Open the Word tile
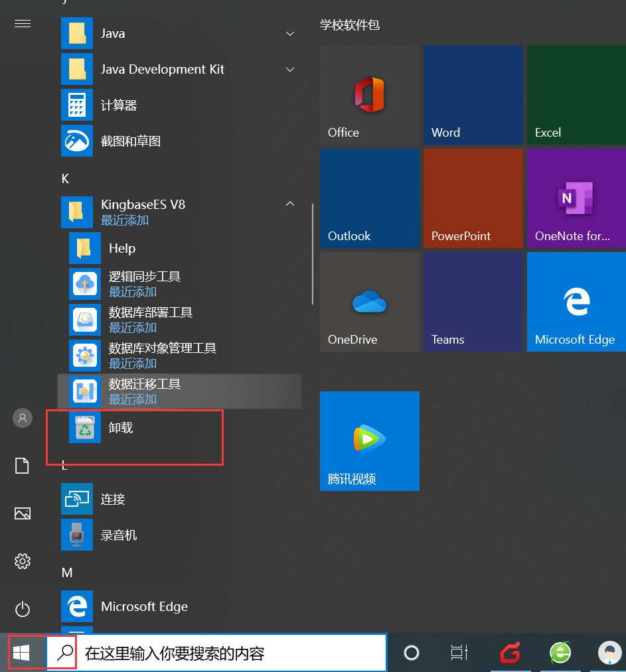 (x=473, y=95)
